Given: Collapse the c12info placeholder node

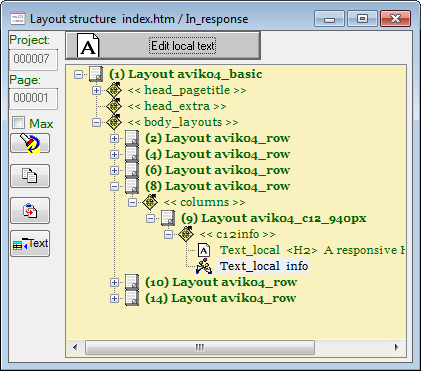Looking at the screenshot, I should (x=168, y=234).
